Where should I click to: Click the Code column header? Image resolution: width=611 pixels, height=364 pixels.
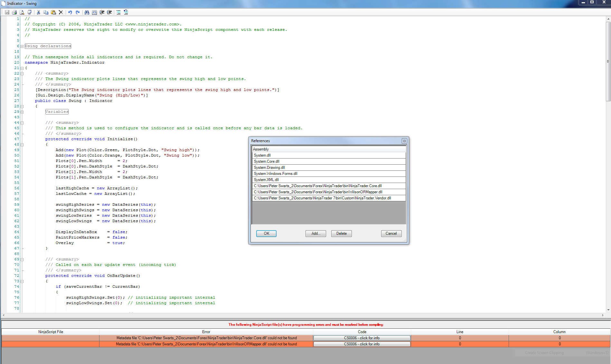coord(362,332)
